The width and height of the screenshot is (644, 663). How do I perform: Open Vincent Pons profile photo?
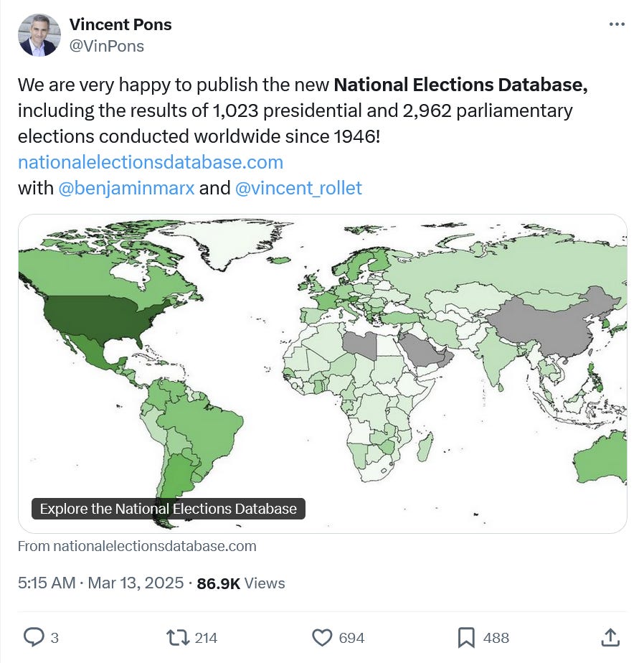click(x=39, y=35)
